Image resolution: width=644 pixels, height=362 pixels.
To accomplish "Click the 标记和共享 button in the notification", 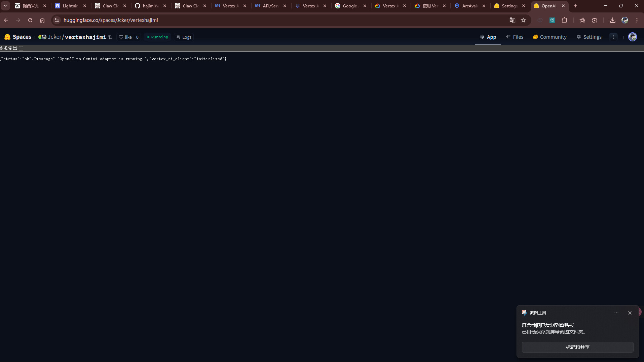I will tap(577, 347).
